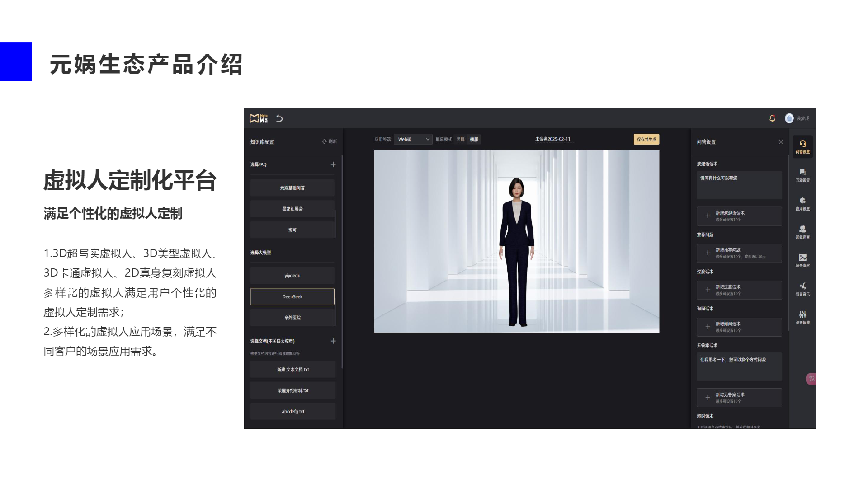Switch screen mode to 竖屏
868x488 pixels.
coord(460,139)
